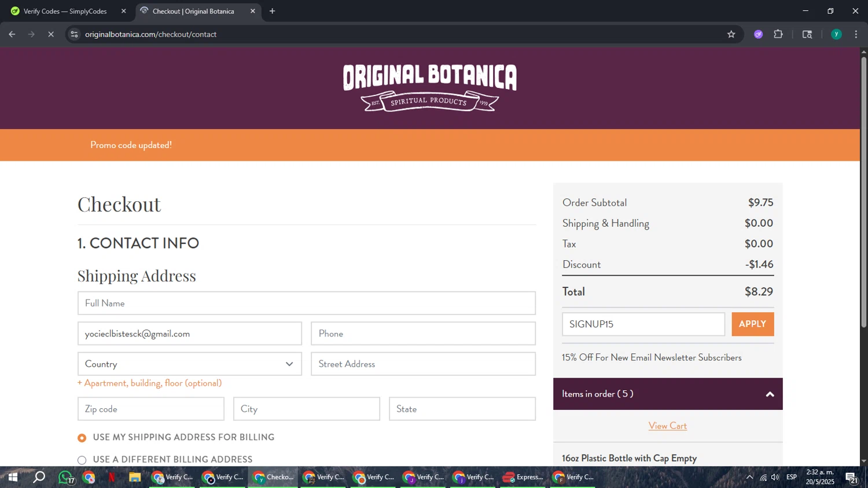This screenshot has height=488, width=868.
Task: Select the Checkout | Original Botanica tab
Action: pos(193,11)
